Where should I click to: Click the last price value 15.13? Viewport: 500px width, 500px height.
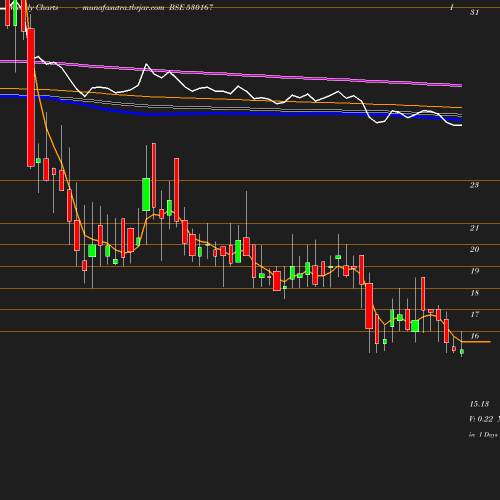[x=479, y=404]
